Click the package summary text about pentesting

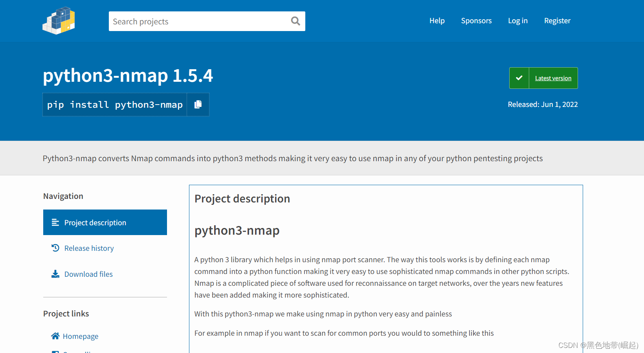point(293,158)
